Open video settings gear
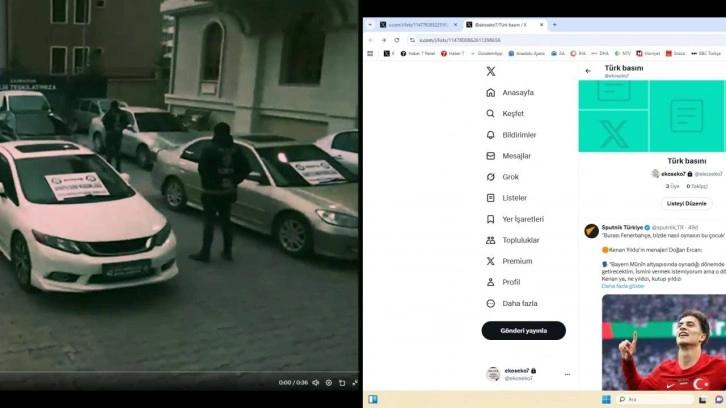This screenshot has height=408, width=726. [x=328, y=382]
